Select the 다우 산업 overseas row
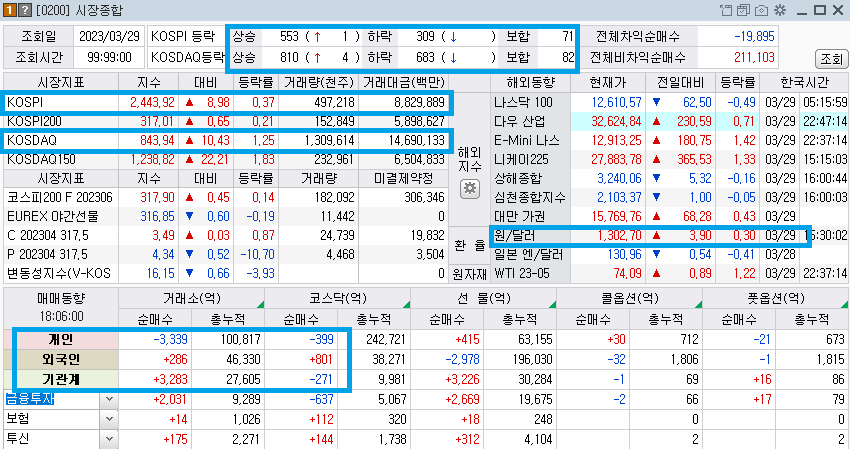The width and height of the screenshot is (850, 449). 670,121
